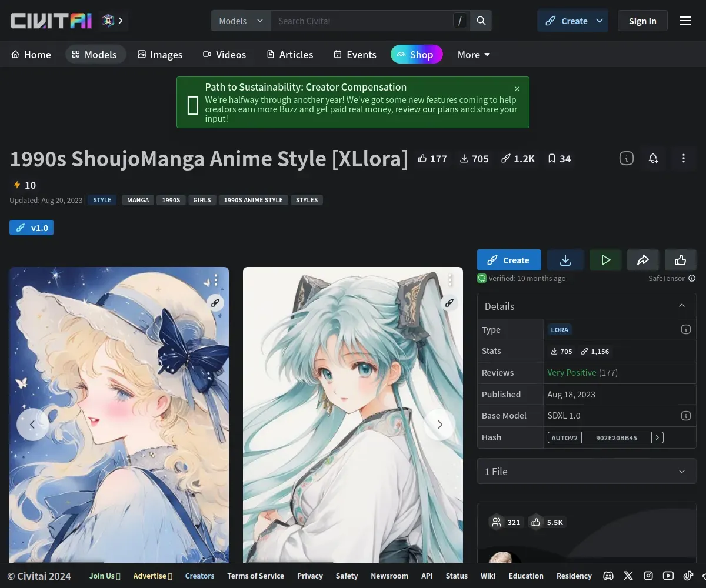
Task: Expand the More menu
Action: click(474, 54)
